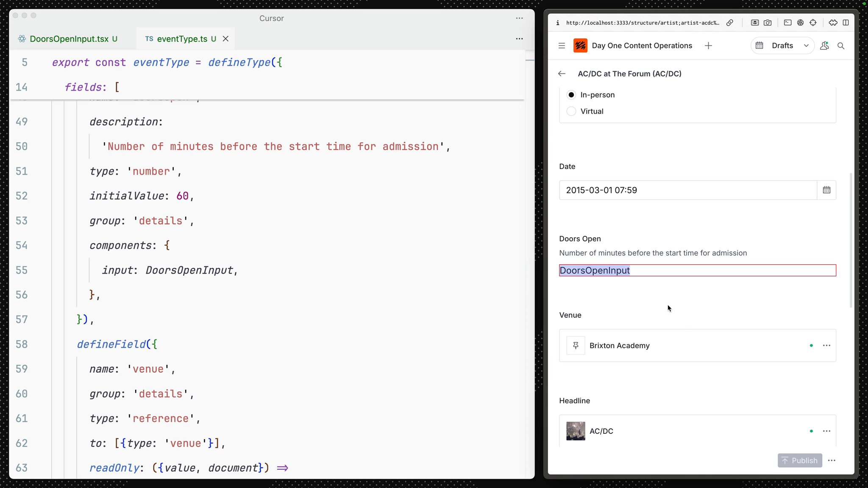Click the globe icon in the browser toolbar
Image resolution: width=868 pixels, height=488 pixels.
801,23
